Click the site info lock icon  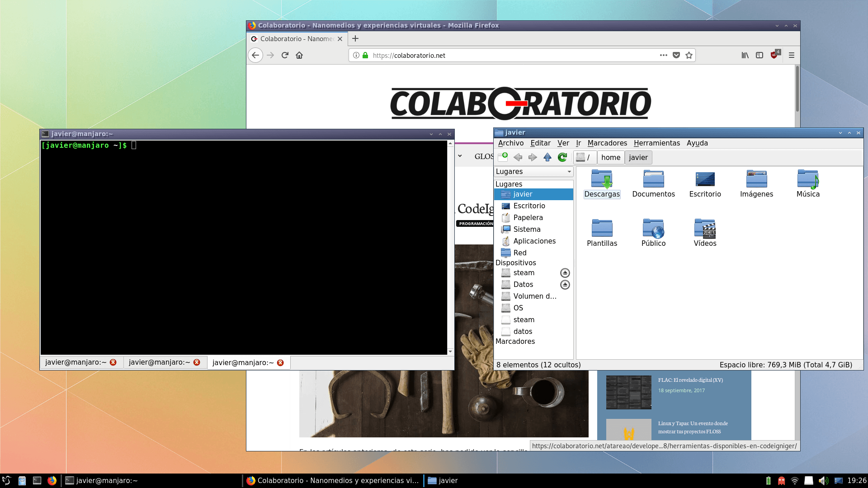point(365,55)
